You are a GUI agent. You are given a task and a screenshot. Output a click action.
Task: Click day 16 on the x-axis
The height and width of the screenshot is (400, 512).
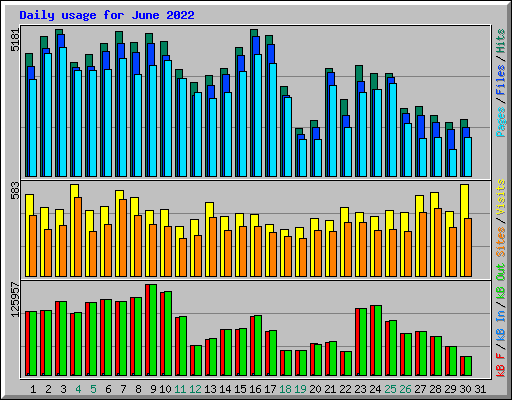coord(255,389)
